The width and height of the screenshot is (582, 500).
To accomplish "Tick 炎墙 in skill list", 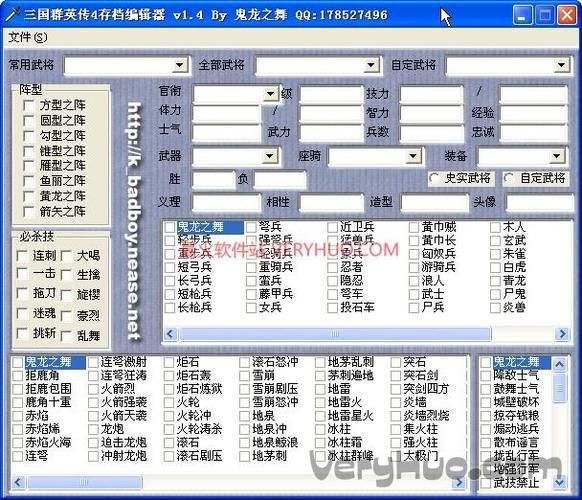I will 396,402.
